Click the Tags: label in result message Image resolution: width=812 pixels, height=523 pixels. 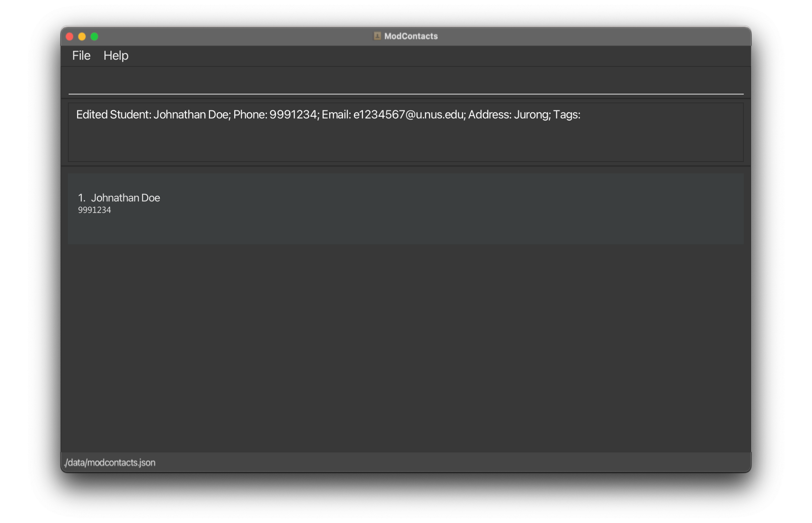point(566,115)
